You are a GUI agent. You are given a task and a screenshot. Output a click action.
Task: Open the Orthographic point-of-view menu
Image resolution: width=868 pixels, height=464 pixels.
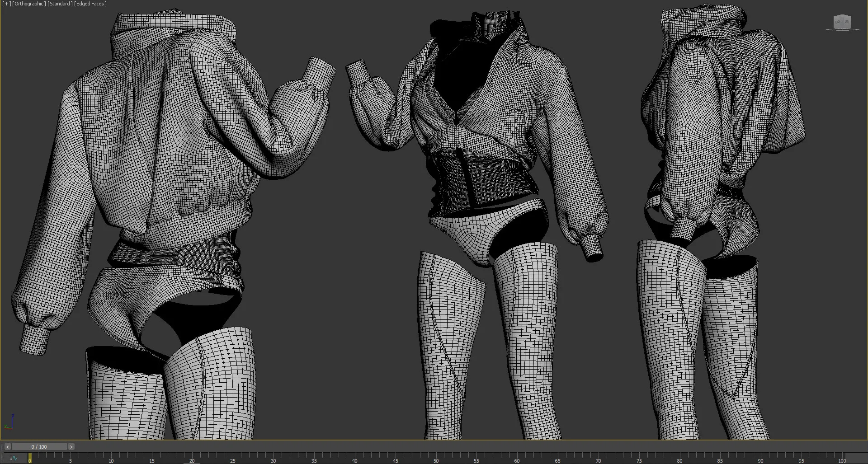tap(29, 4)
